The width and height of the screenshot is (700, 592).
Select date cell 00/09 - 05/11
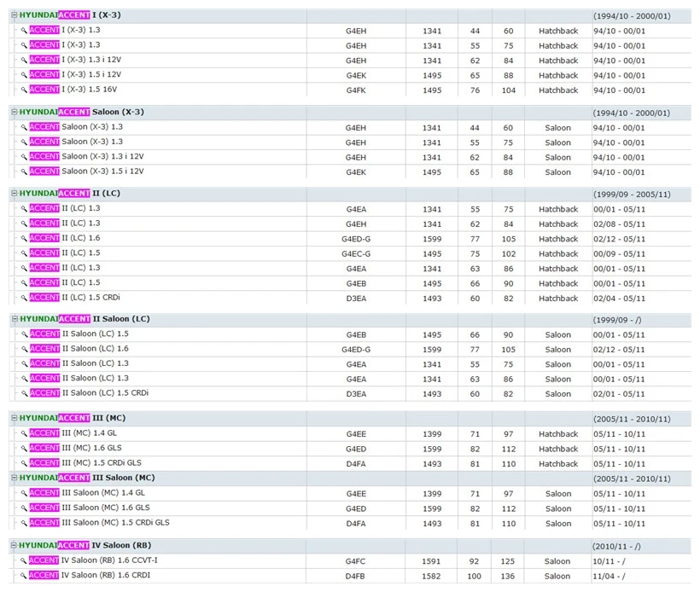(619, 254)
